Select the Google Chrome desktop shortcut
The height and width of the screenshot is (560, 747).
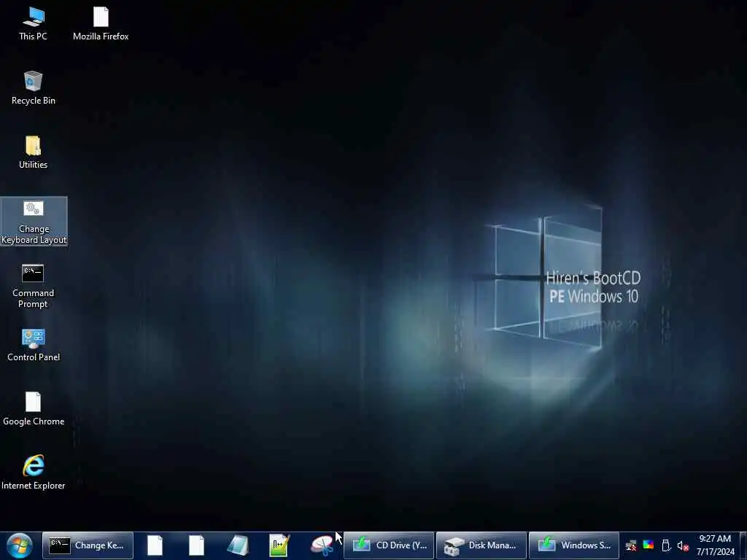tap(34, 409)
